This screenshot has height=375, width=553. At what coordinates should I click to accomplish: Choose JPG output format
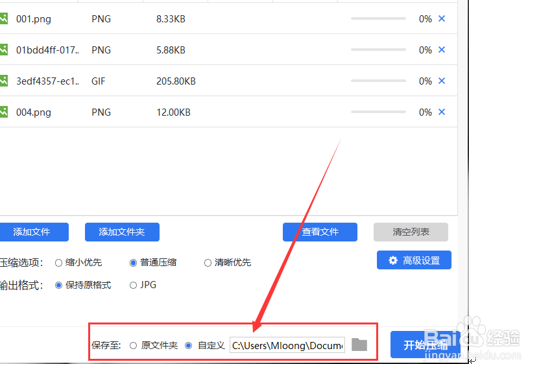pyautogui.click(x=133, y=285)
